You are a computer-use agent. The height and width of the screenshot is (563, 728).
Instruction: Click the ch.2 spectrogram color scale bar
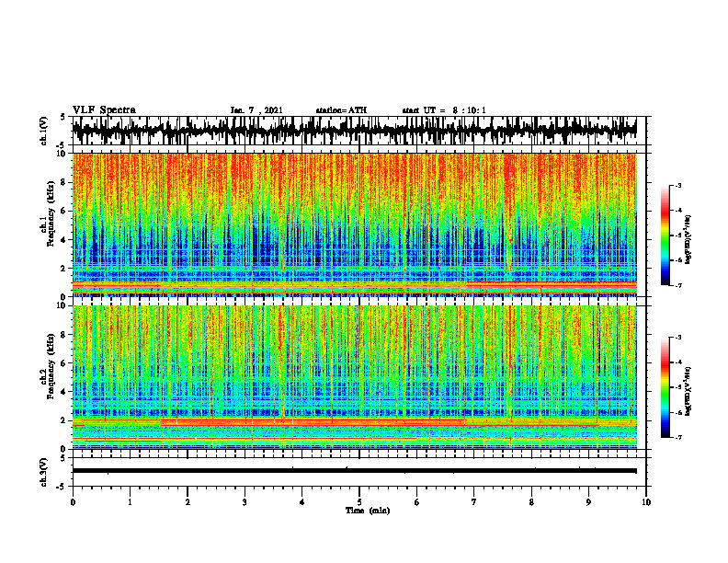pyautogui.click(x=665, y=387)
